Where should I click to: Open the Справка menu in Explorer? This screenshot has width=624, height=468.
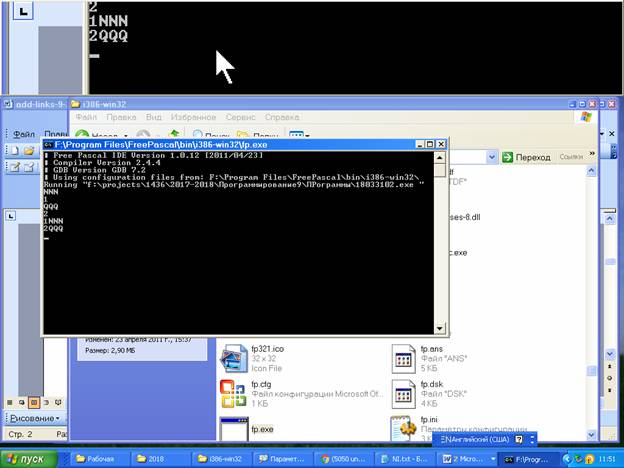tap(282, 117)
